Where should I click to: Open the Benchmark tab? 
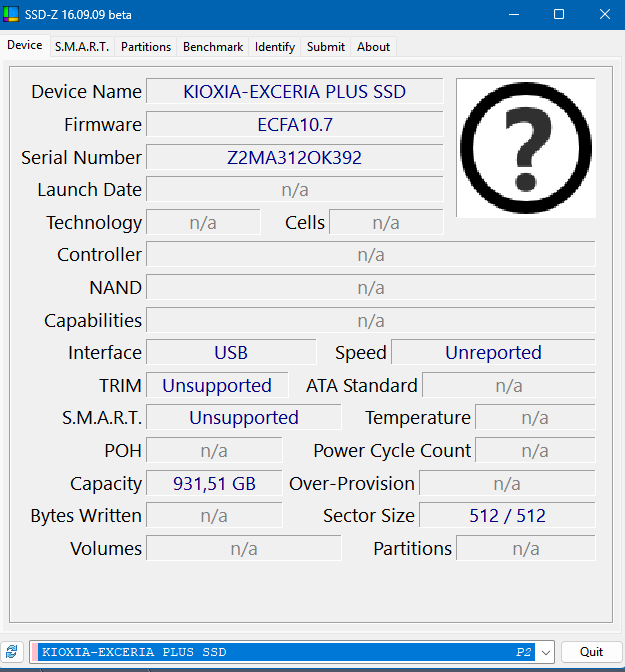coord(213,47)
